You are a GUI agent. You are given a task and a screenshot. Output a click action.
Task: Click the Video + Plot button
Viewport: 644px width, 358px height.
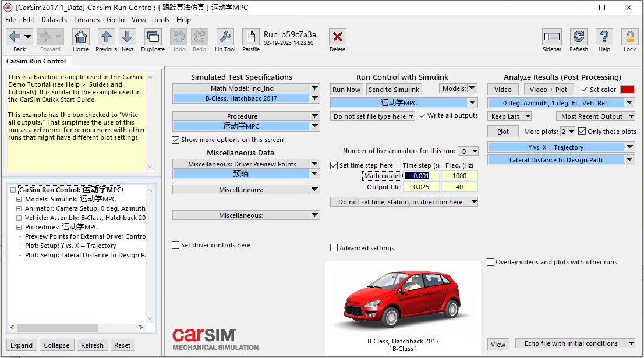549,90
